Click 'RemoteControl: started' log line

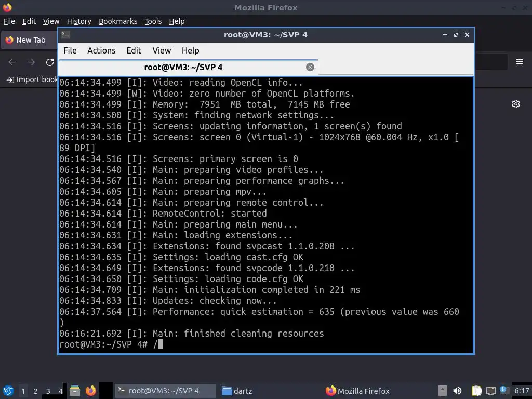pos(163,214)
